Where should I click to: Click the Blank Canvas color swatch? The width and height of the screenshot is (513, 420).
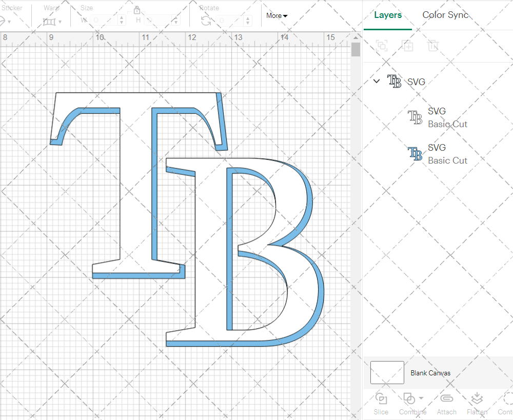tap(387, 373)
